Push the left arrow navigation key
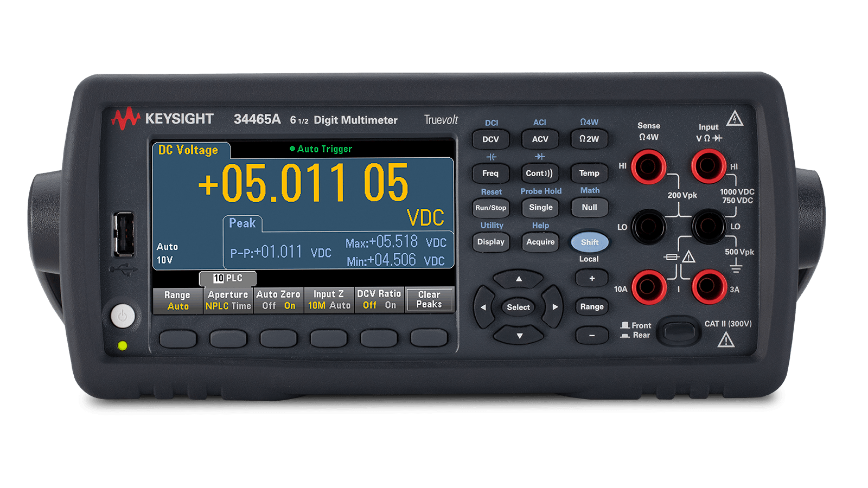The image size is (868, 488). point(483,307)
